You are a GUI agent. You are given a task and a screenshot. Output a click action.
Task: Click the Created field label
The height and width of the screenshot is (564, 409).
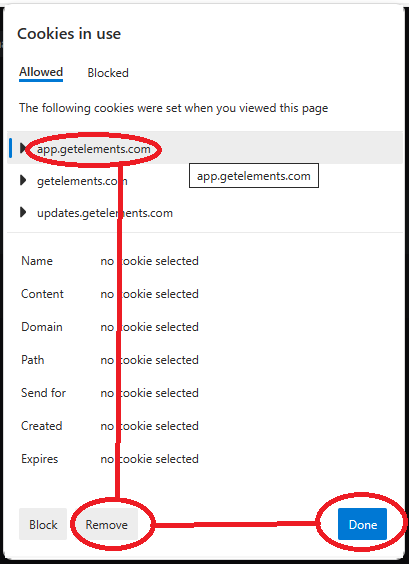42,426
